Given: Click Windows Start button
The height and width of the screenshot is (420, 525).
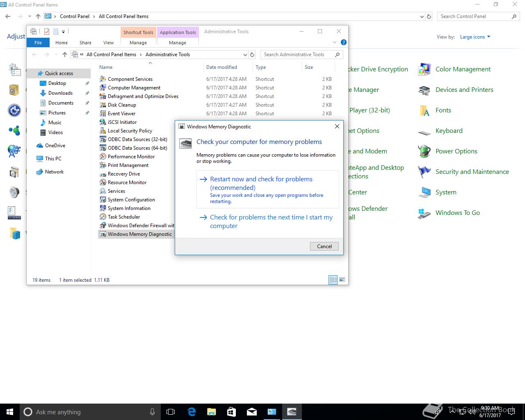Looking at the screenshot, I should point(9,412).
